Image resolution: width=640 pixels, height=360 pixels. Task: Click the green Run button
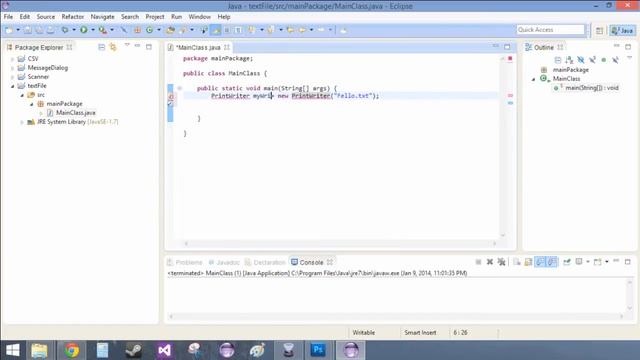pyautogui.click(x=84, y=30)
